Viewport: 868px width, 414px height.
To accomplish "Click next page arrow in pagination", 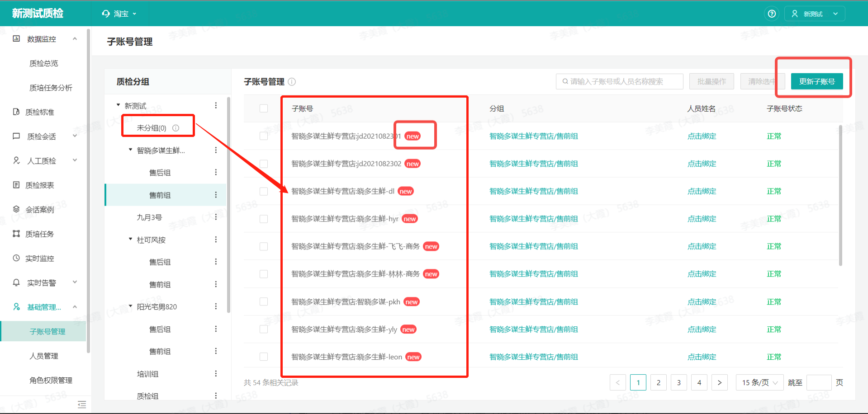I will click(x=720, y=383).
